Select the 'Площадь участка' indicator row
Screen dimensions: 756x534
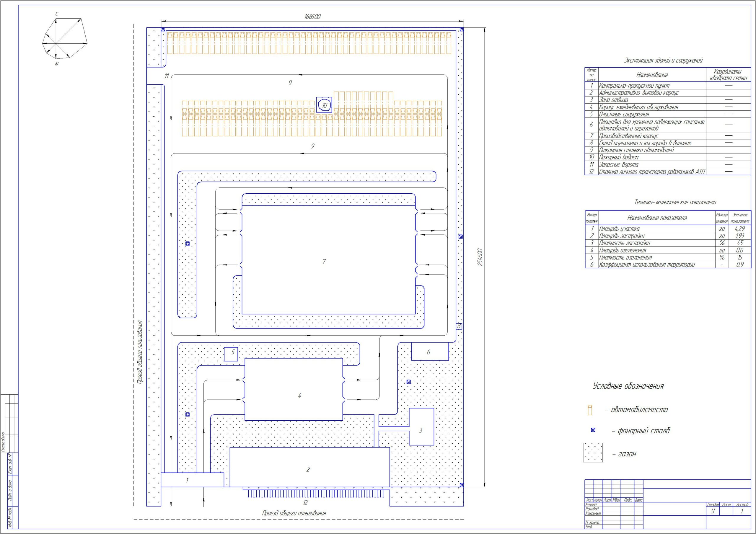tap(668, 228)
